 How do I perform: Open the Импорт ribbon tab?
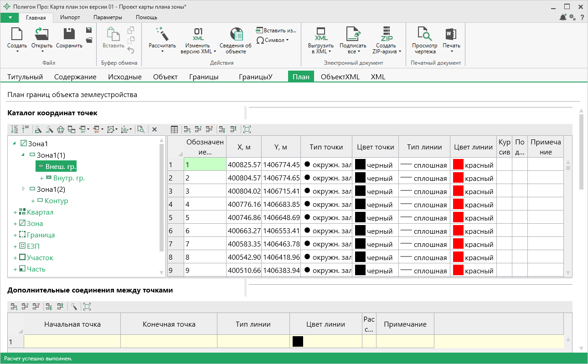tap(70, 17)
